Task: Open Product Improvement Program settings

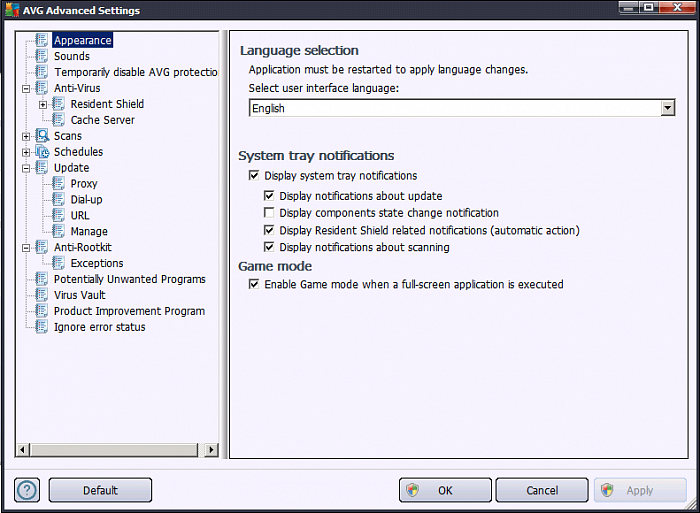Action: pyautogui.click(x=129, y=311)
